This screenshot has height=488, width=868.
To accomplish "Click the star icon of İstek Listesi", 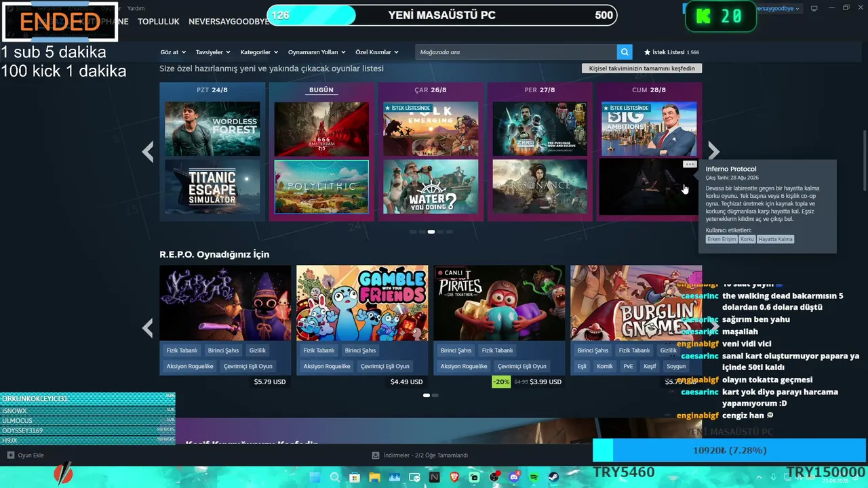I will click(x=647, y=52).
